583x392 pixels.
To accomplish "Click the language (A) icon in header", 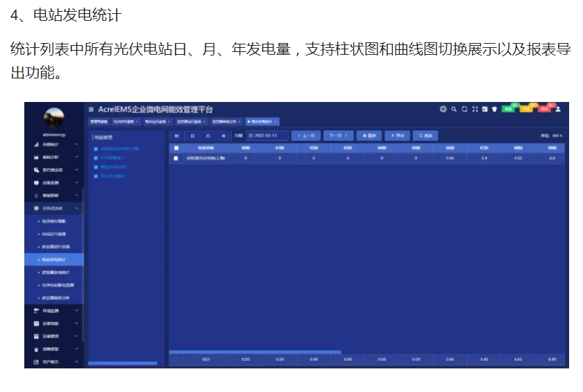I will click(484, 109).
